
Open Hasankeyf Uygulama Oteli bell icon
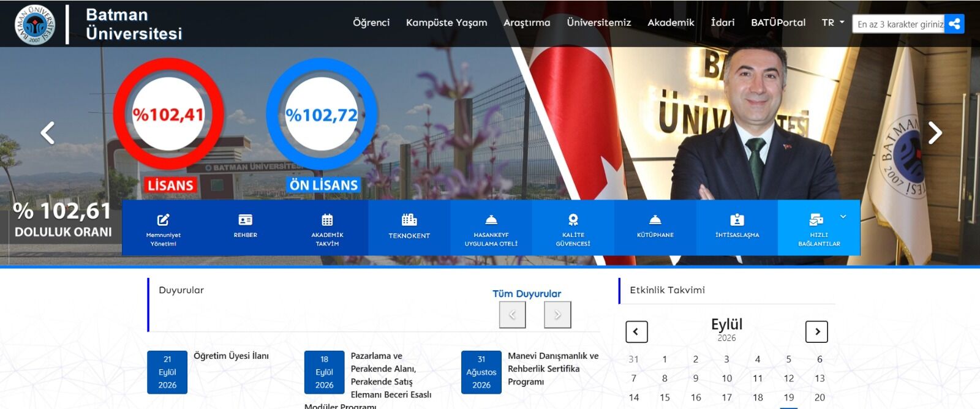click(491, 220)
